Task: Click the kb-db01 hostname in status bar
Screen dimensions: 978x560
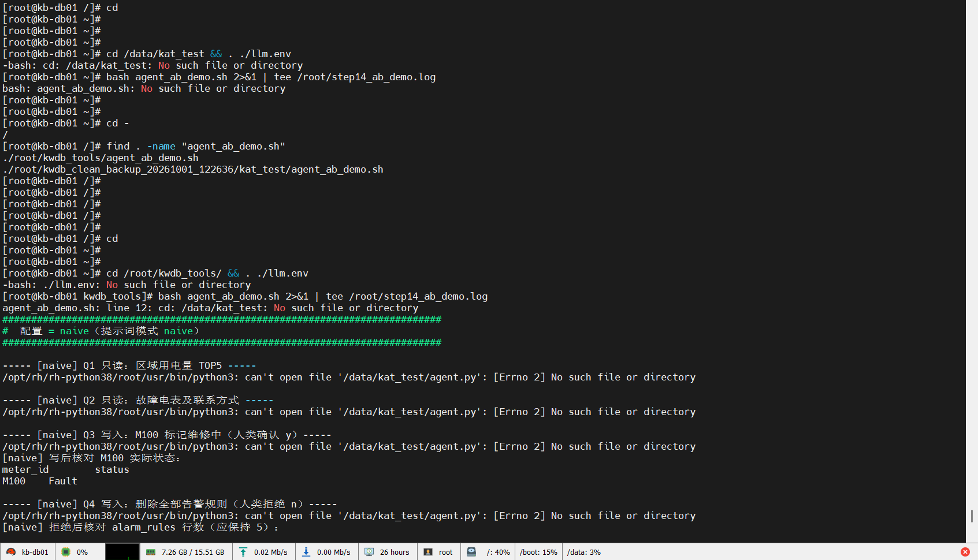Action: click(35, 552)
